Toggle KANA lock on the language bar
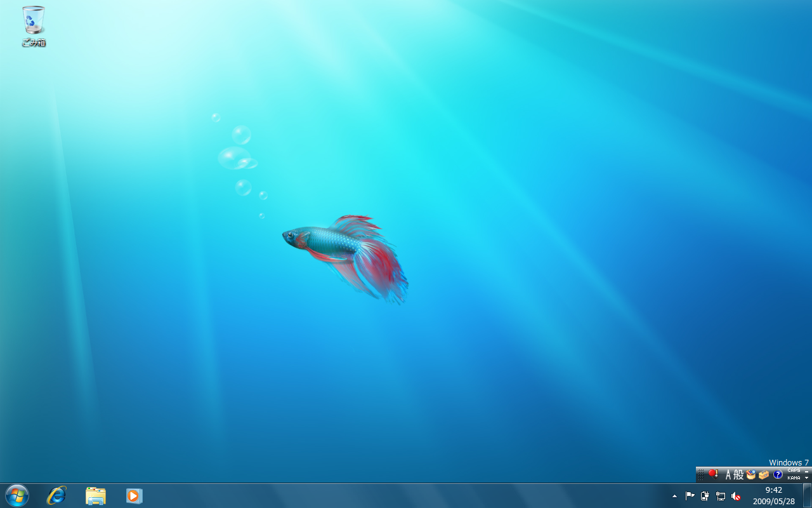This screenshot has height=508, width=812. coord(794,478)
